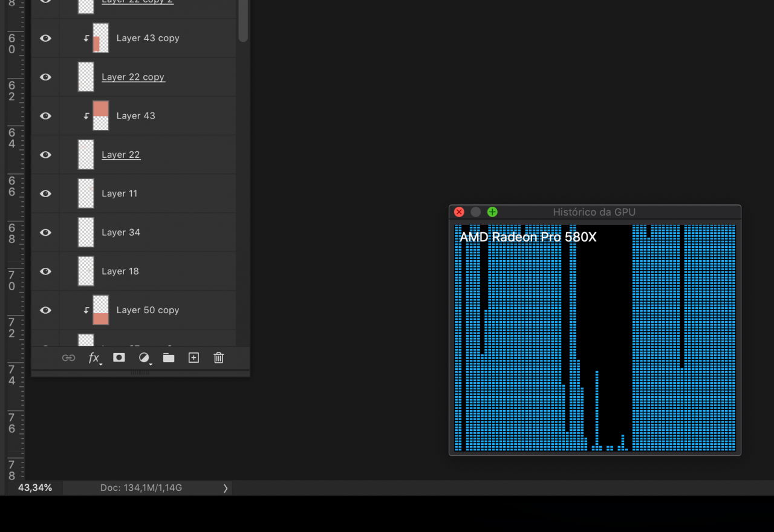Click the clipping mask arrow on Layer 43 copy

click(86, 38)
